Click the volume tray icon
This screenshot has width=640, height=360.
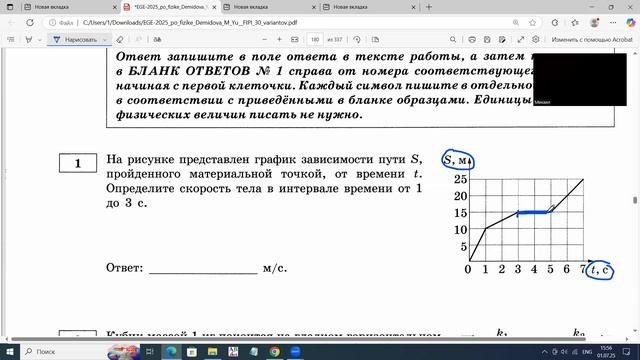[564, 351]
